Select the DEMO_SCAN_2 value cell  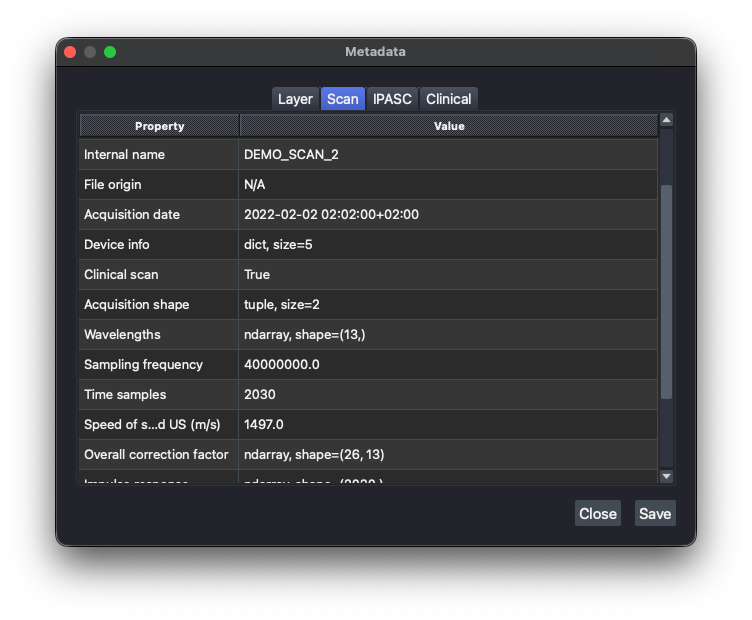point(448,154)
